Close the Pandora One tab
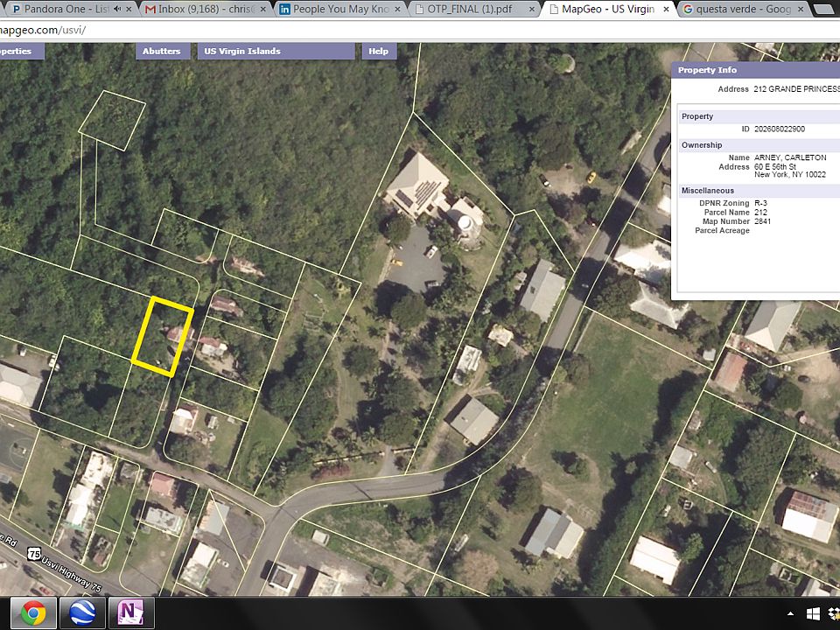 point(129,9)
